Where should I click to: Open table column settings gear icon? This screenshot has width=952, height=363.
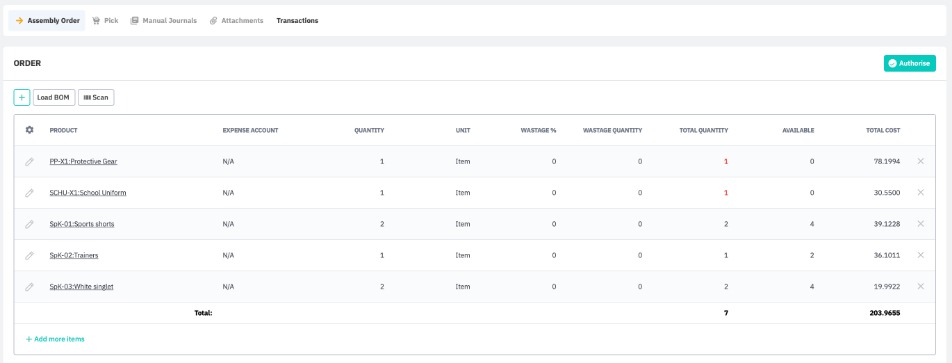[x=29, y=130]
